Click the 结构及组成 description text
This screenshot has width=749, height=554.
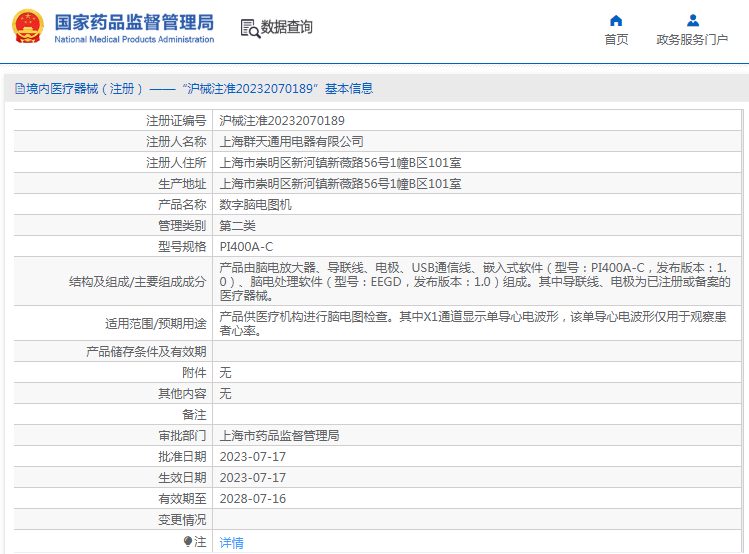(x=475, y=282)
